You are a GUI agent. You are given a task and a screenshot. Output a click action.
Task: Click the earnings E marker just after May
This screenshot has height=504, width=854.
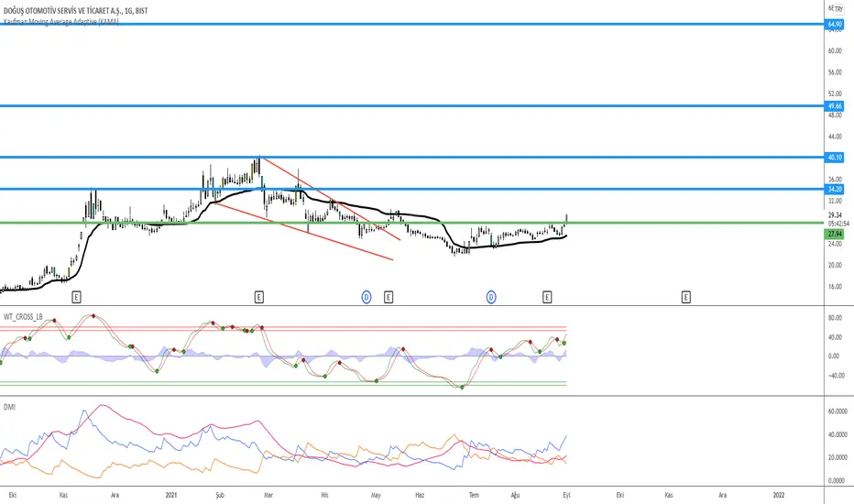pos(389,297)
